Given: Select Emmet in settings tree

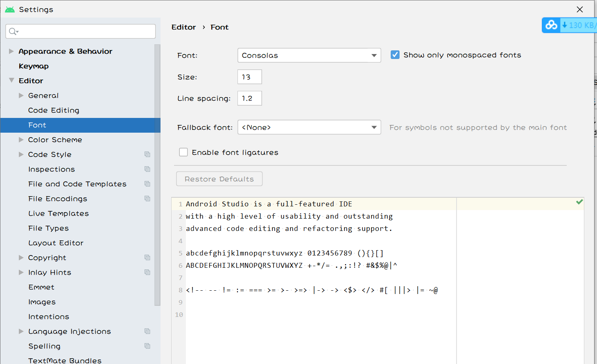Looking at the screenshot, I should tap(41, 287).
